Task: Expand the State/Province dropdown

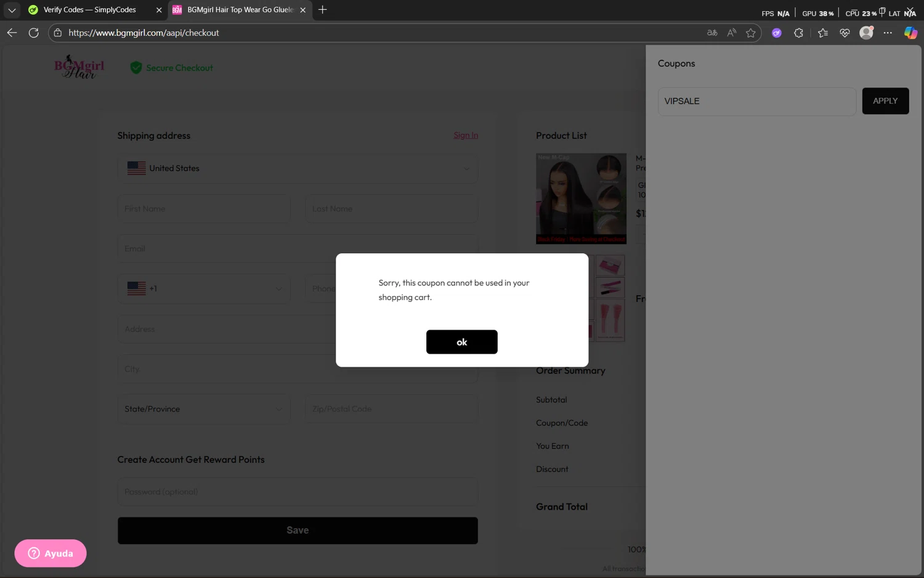Action: [x=204, y=409]
